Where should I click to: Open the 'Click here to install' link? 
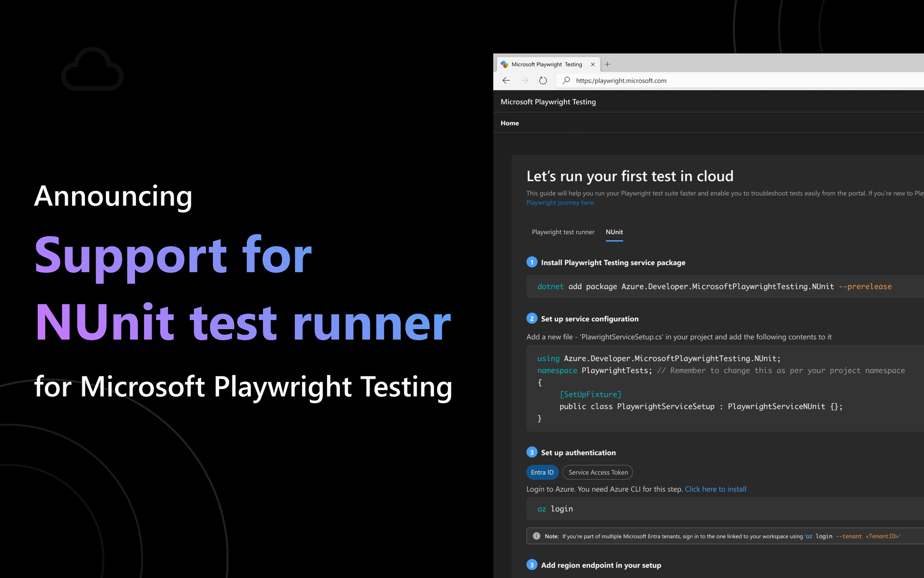[x=715, y=489]
